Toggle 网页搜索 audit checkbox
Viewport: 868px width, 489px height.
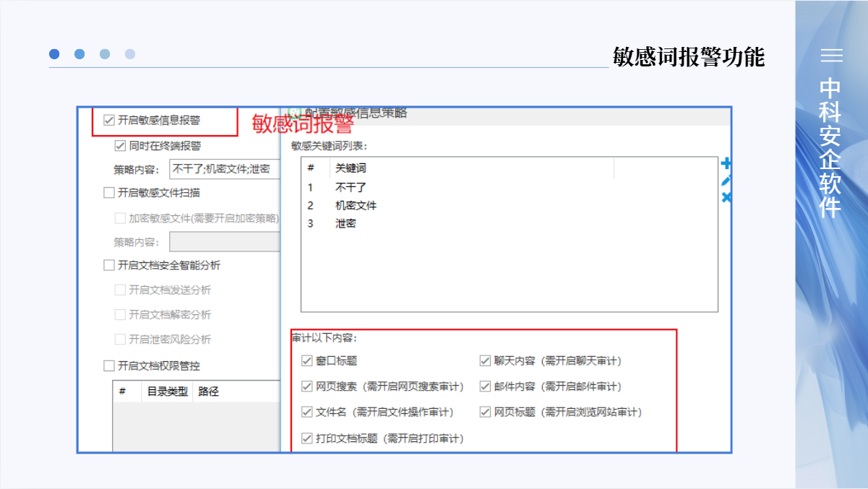click(306, 386)
